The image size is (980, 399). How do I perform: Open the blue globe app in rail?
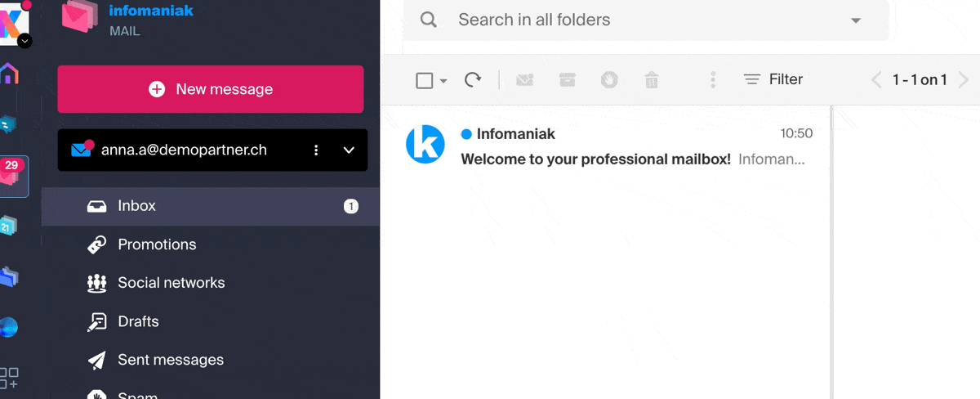click(9, 328)
